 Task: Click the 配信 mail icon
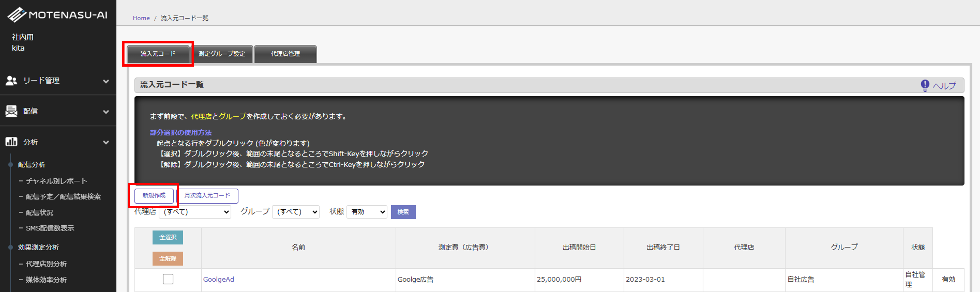pyautogui.click(x=11, y=111)
